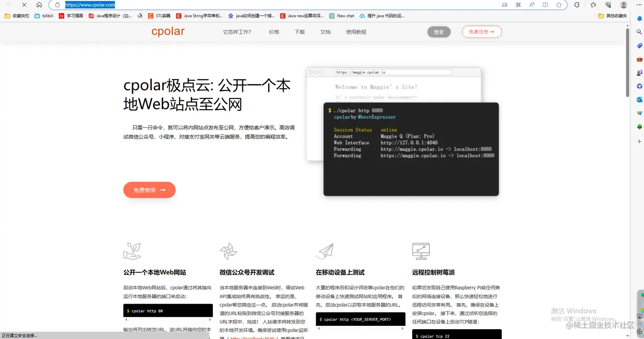Open 下载 navigation item
Screen dimensions: 644x339
point(300,32)
